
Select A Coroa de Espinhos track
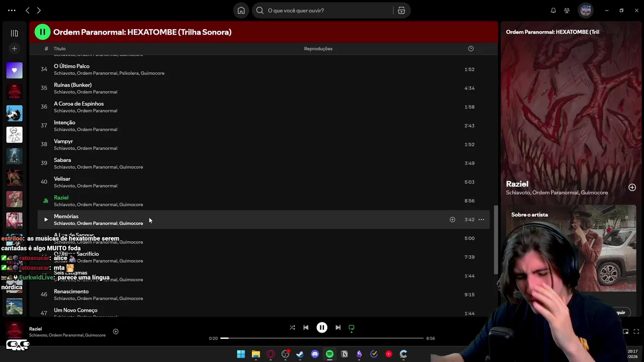pos(264,107)
